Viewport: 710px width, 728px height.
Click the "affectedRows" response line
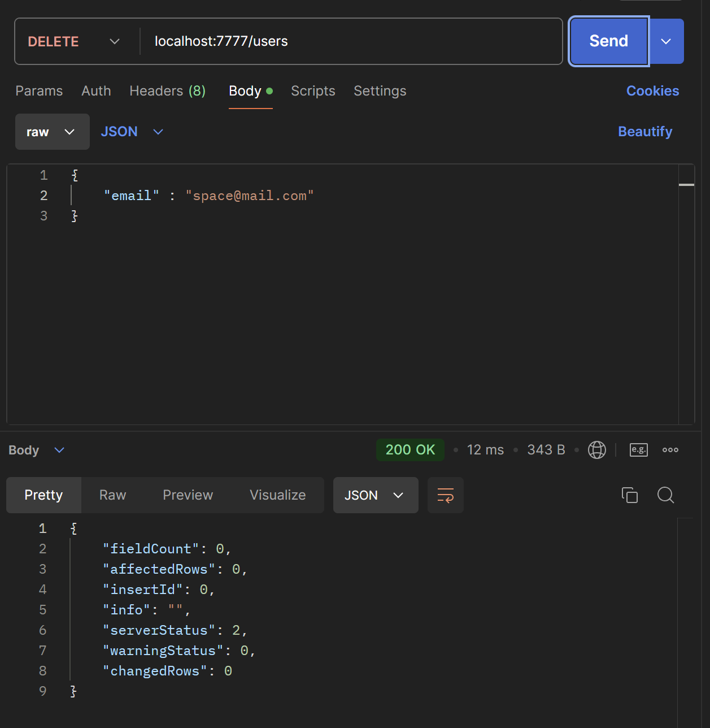(175, 569)
